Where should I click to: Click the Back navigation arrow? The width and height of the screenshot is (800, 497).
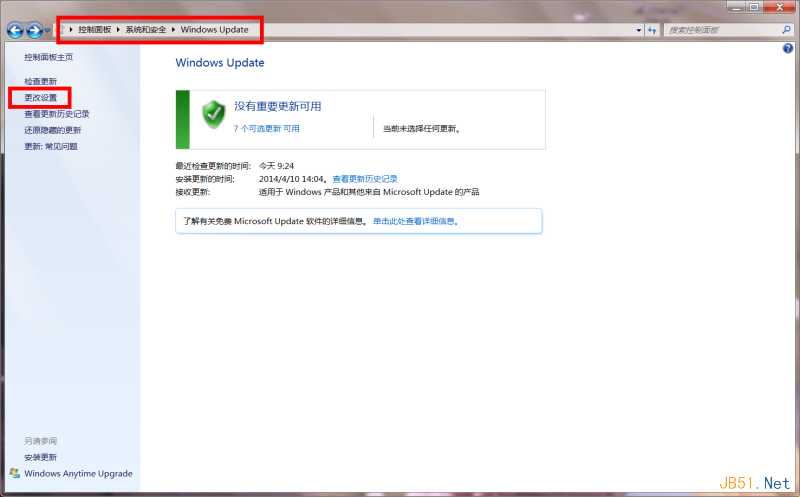[15, 31]
